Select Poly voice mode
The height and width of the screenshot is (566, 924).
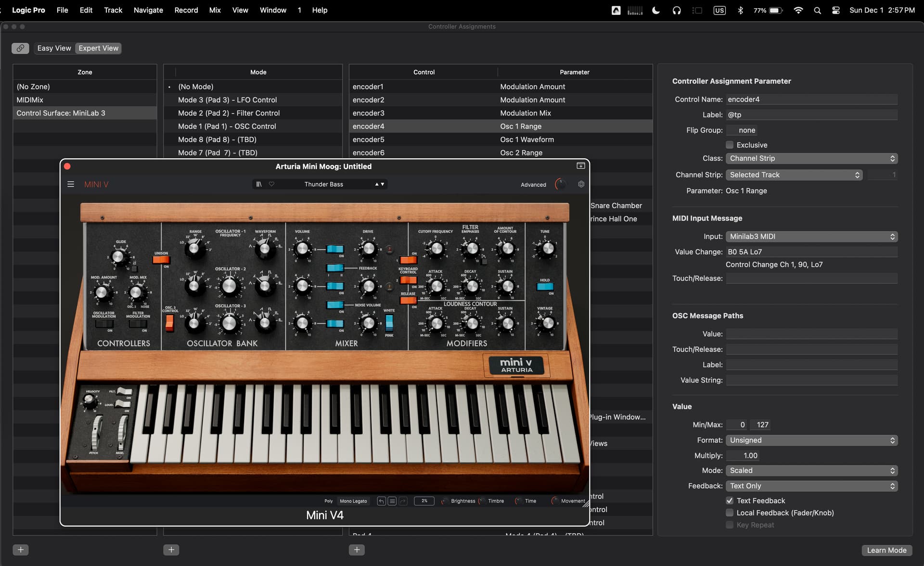click(329, 501)
